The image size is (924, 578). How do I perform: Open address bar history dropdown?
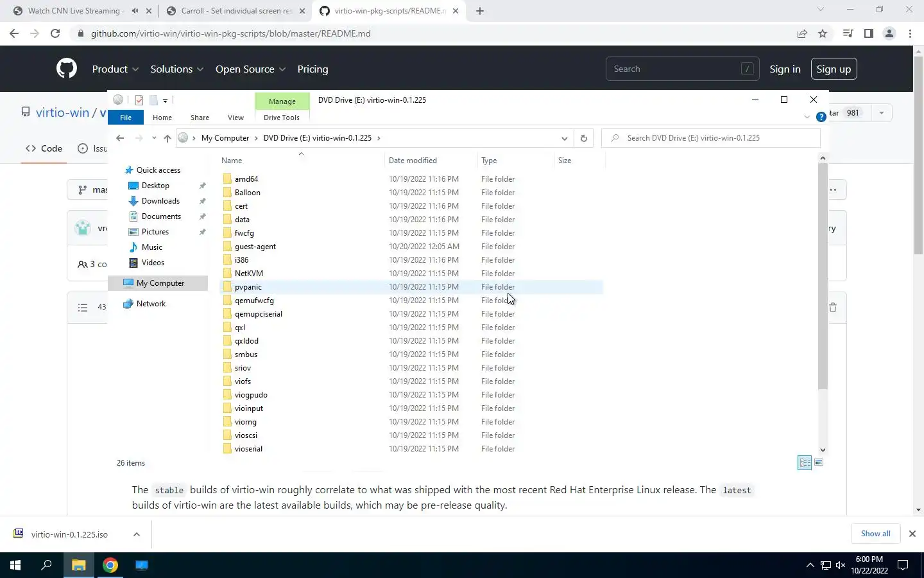[564, 138]
